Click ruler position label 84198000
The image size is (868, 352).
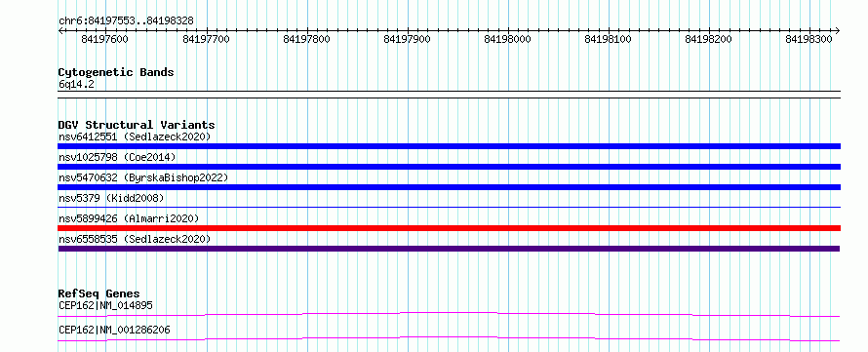coord(507,39)
